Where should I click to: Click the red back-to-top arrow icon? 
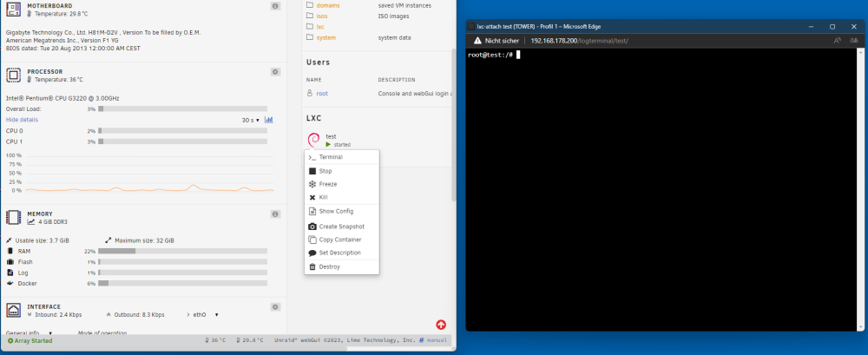(441, 325)
